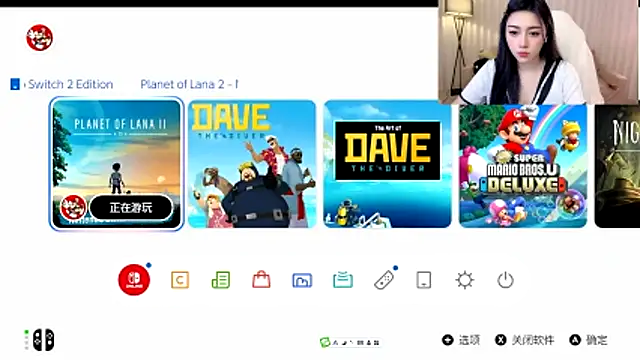Screen dimensions: 640x360
Task: Select Super Mario Bros. U Deluxe tile
Action: pyautogui.click(x=523, y=166)
